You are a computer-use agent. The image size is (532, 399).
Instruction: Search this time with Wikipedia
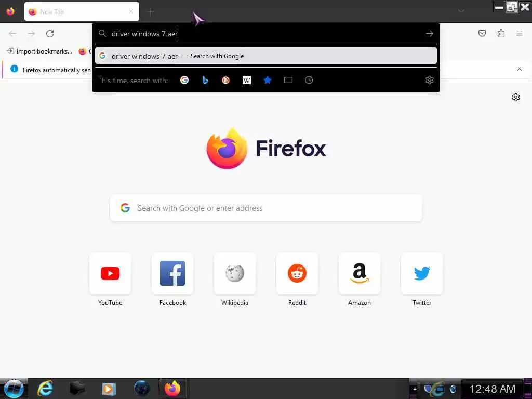247,80
